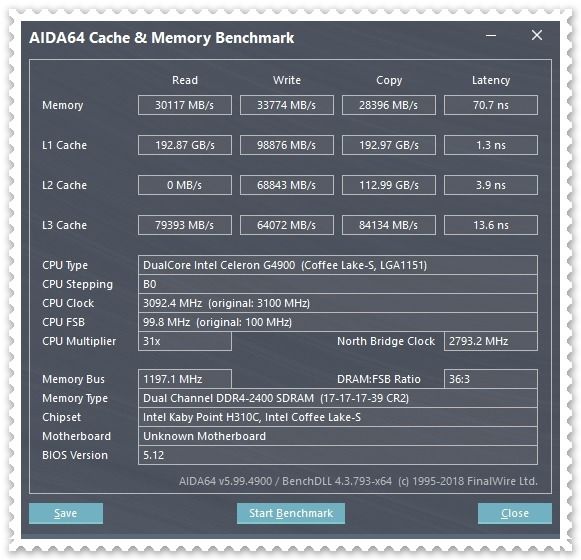
Task: Click the Memory Bus label
Action: click(x=73, y=379)
